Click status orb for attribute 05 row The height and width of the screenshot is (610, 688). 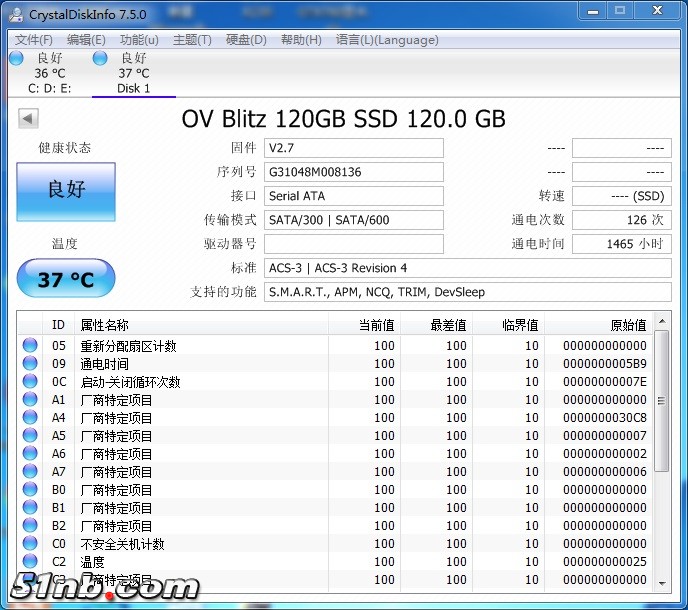(30, 346)
